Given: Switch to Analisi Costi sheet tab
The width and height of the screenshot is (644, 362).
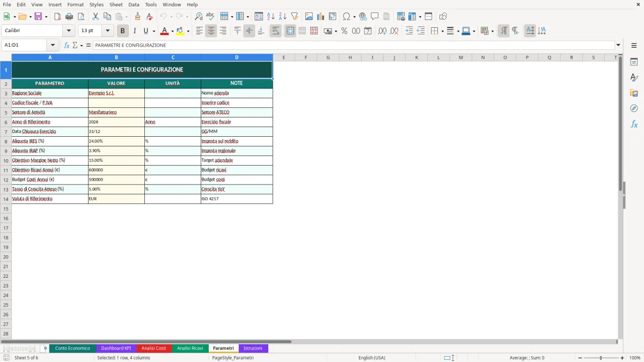Looking at the screenshot, I should tap(153, 348).
